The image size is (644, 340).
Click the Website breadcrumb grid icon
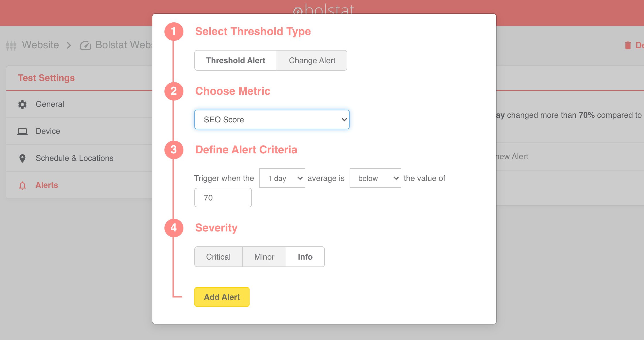pos(11,45)
